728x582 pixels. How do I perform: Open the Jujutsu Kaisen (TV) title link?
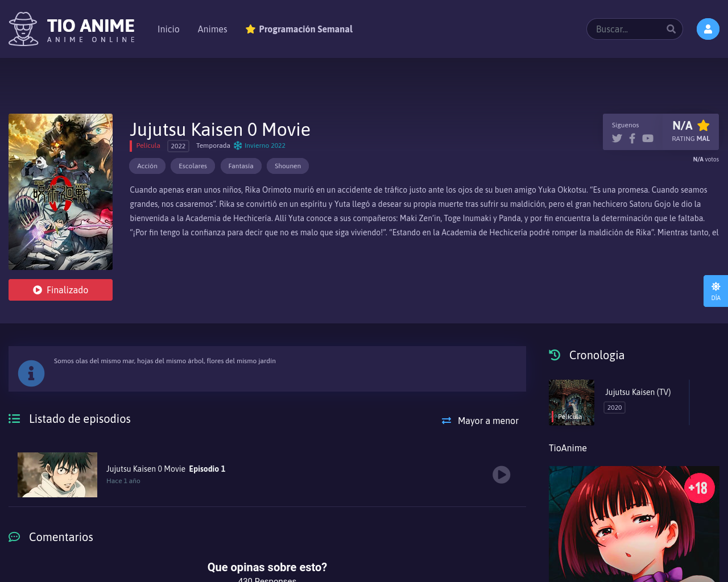tap(638, 392)
